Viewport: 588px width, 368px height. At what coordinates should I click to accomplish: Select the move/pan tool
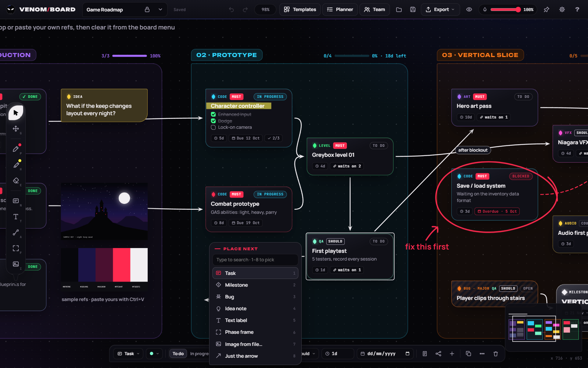[16, 128]
